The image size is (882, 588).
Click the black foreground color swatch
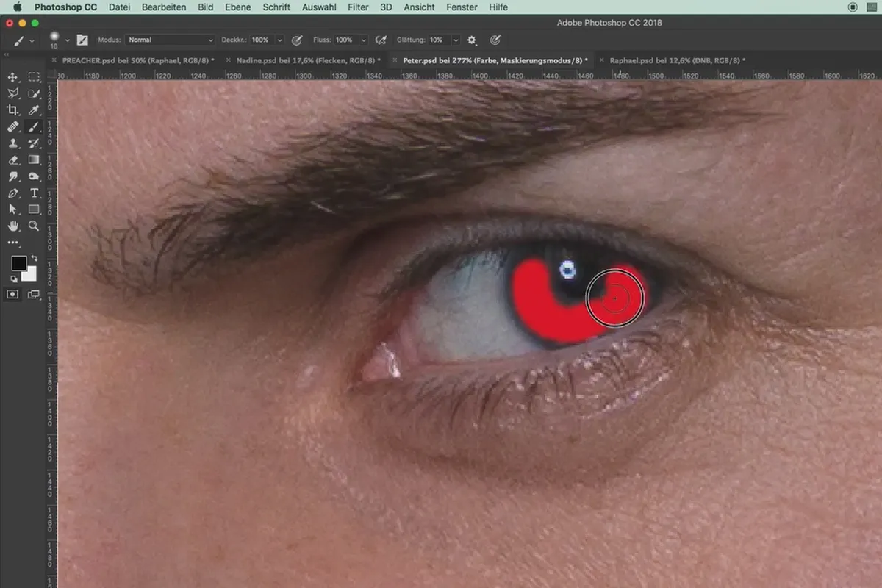18,263
